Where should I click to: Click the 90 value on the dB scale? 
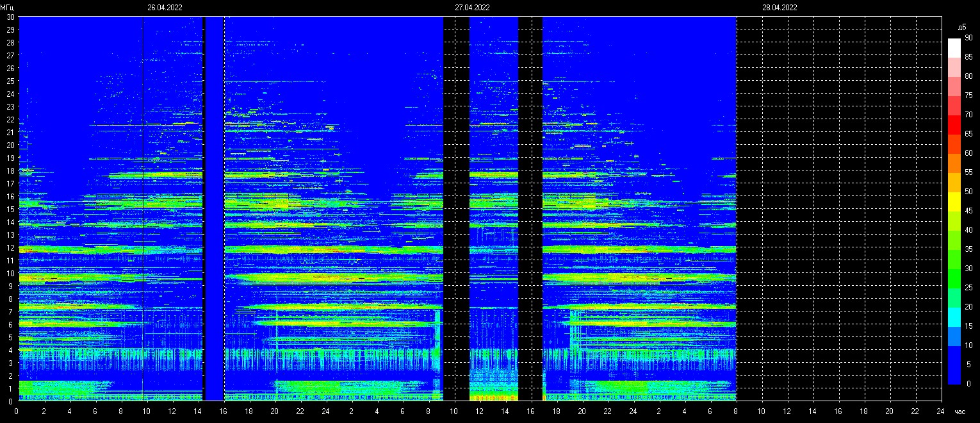point(968,38)
